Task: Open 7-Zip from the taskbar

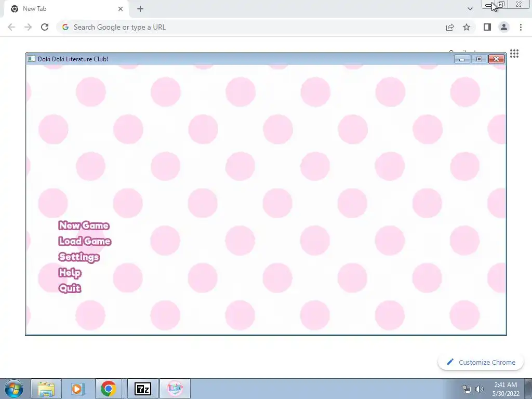Action: click(x=143, y=389)
